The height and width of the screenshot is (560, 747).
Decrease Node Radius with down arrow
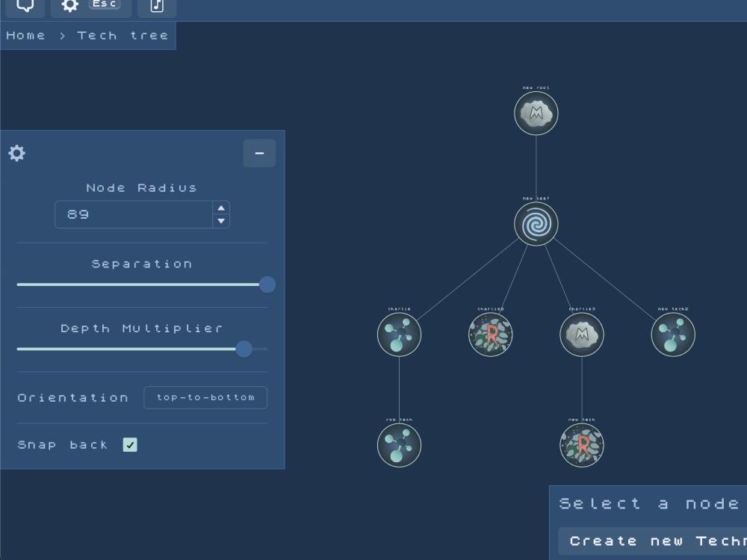[x=221, y=221]
